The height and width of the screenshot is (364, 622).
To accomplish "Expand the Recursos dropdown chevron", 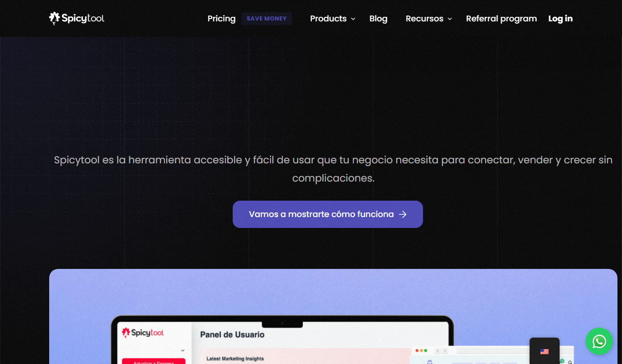I will [x=450, y=19].
